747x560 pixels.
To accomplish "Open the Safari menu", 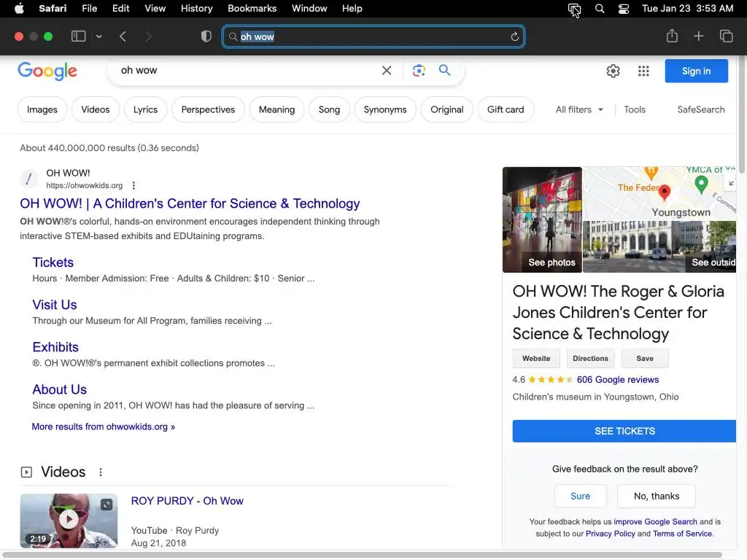I will [53, 9].
